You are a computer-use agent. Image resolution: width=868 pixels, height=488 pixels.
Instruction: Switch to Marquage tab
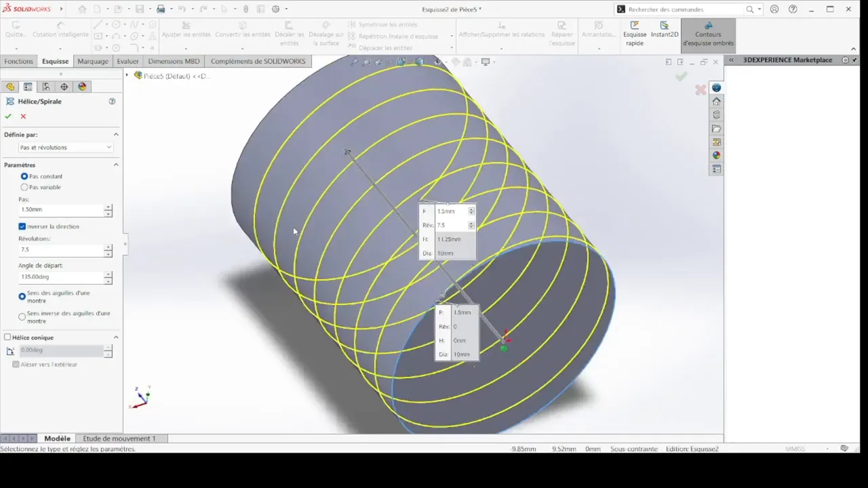pos(93,61)
